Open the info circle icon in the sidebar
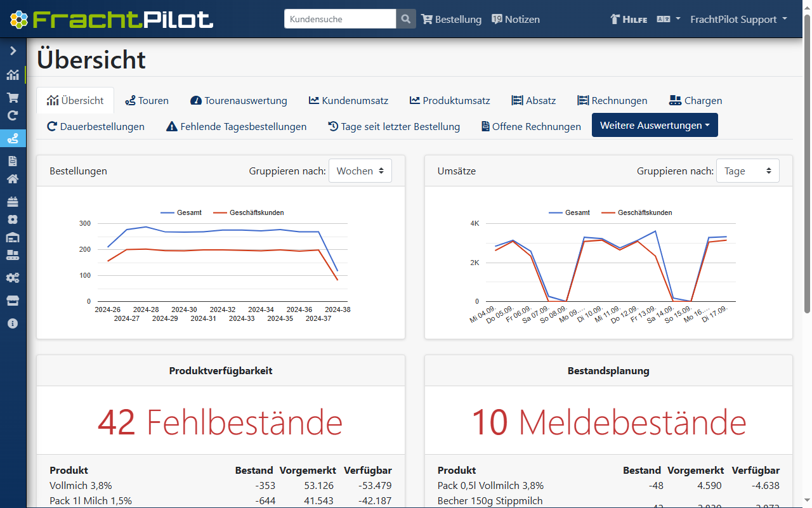Image resolution: width=812 pixels, height=508 pixels. [x=13, y=323]
